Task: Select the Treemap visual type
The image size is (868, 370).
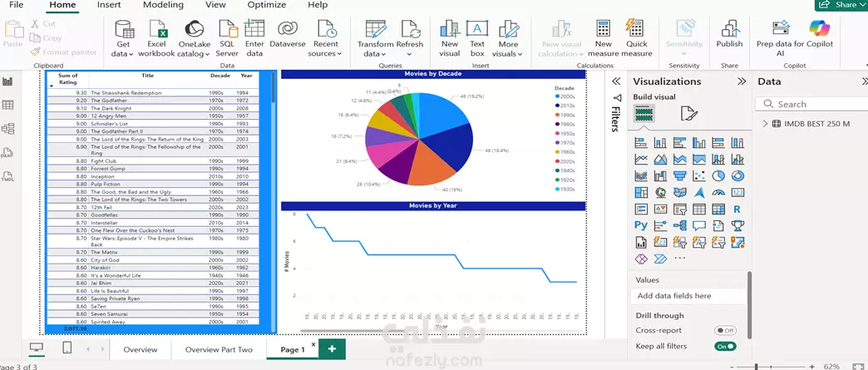Action: click(641, 193)
